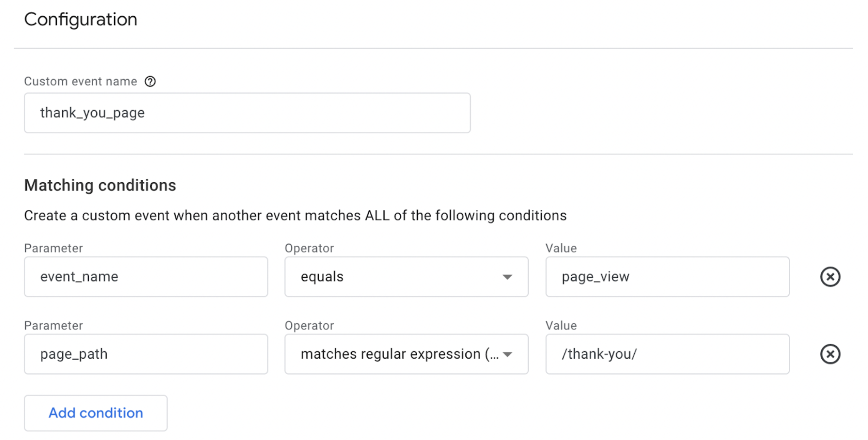Delete the page_path regex condition row
This screenshot has height=440, width=868.
pos(830,354)
